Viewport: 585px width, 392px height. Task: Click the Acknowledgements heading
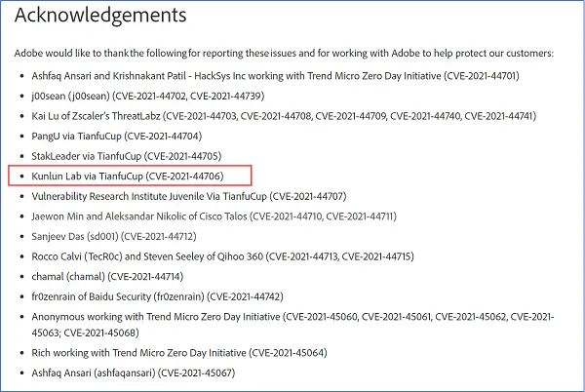(100, 16)
